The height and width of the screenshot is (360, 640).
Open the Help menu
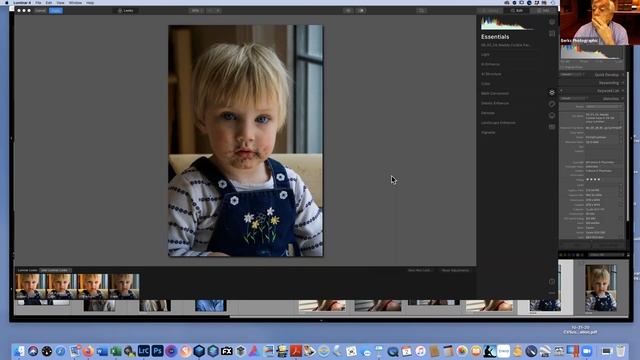(x=90, y=2)
